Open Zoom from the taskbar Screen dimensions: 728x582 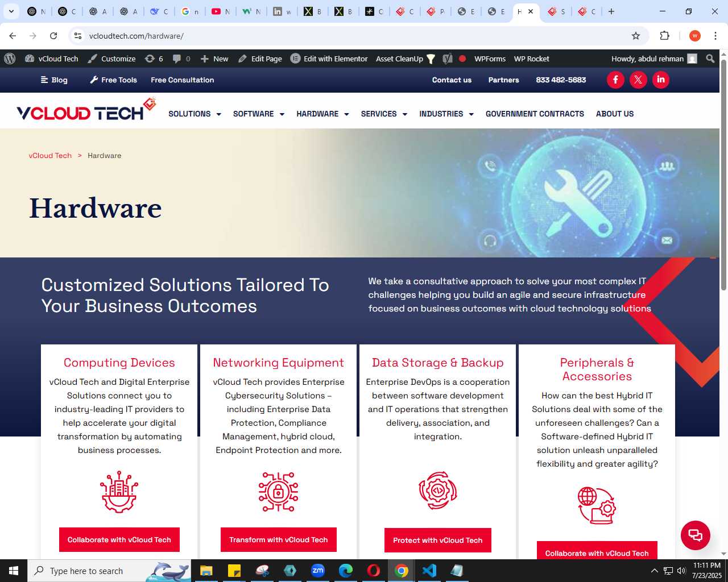[x=318, y=571]
